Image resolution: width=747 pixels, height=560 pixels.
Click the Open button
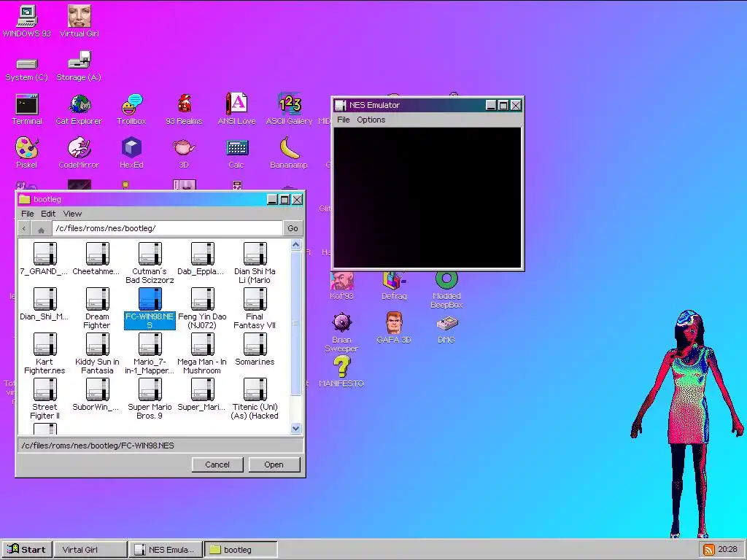click(274, 464)
